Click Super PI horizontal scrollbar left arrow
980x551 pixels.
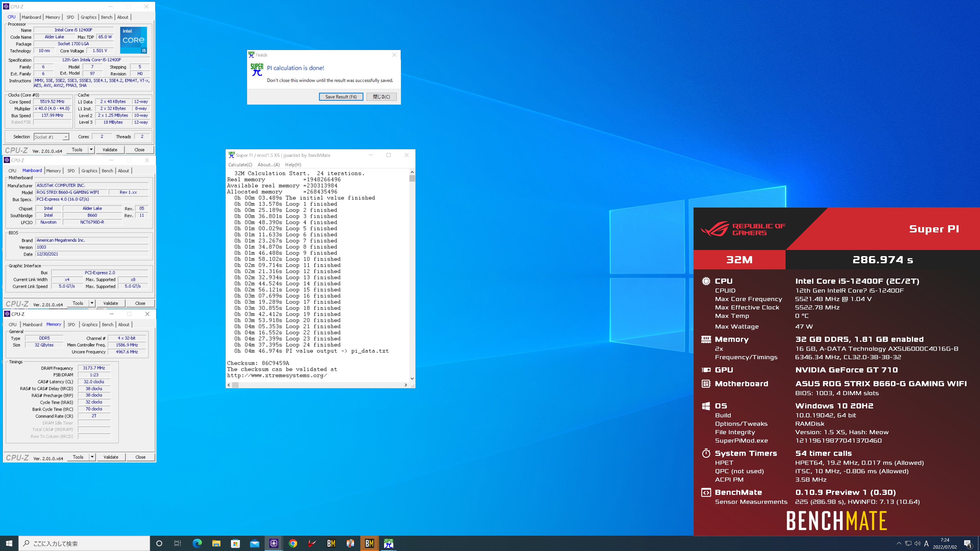[x=229, y=385]
